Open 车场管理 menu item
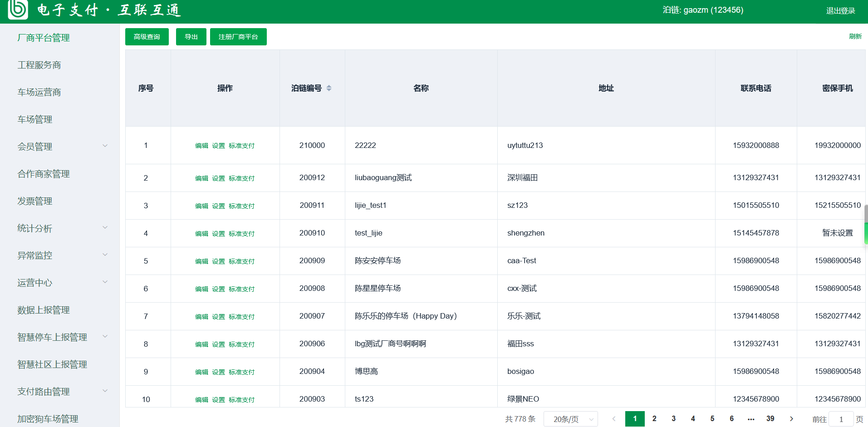 tap(35, 119)
